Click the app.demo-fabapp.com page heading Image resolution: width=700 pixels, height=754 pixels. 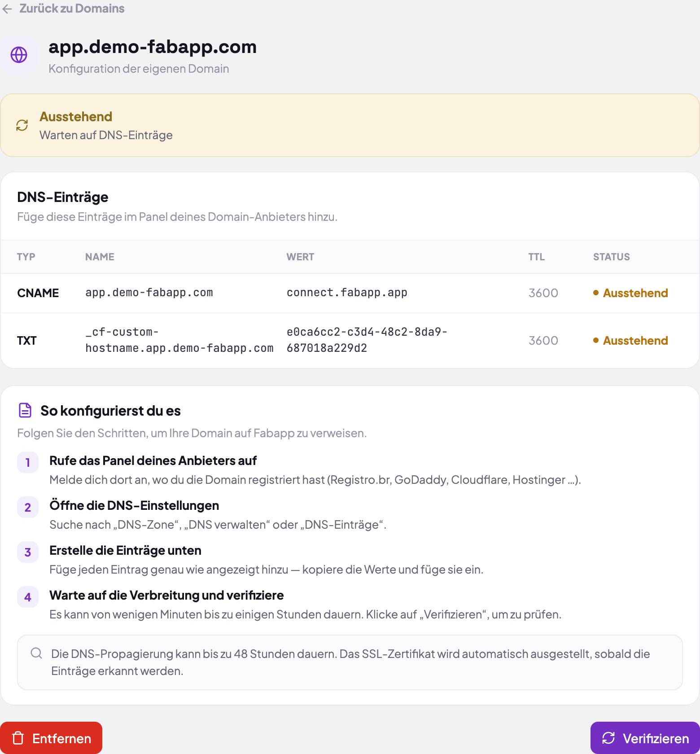[153, 47]
